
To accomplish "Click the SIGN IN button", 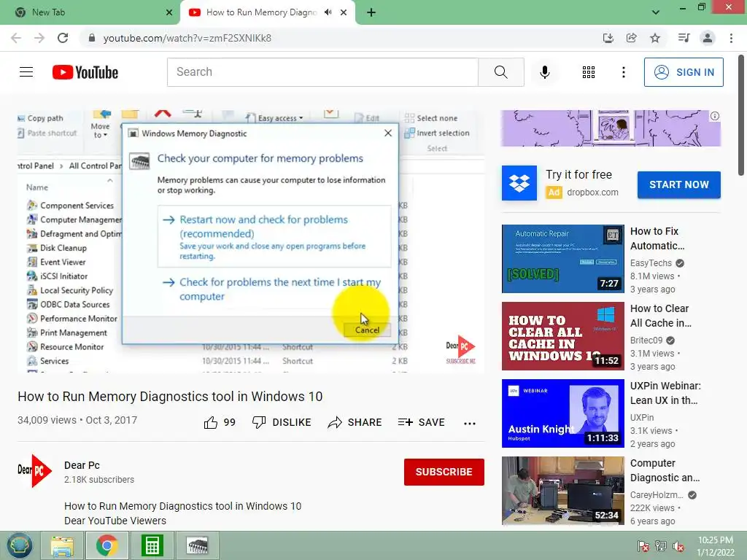I will (x=683, y=72).
